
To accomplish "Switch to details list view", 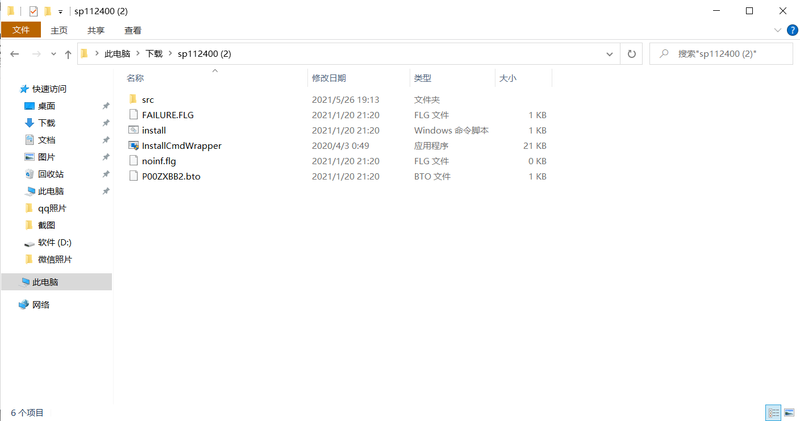I will point(773,412).
